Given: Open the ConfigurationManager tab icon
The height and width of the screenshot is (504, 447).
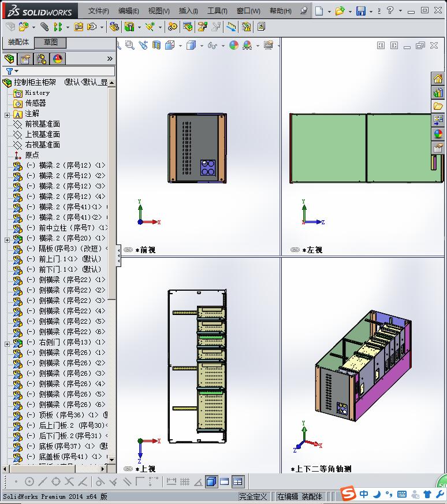Looking at the screenshot, I should coord(42,59).
